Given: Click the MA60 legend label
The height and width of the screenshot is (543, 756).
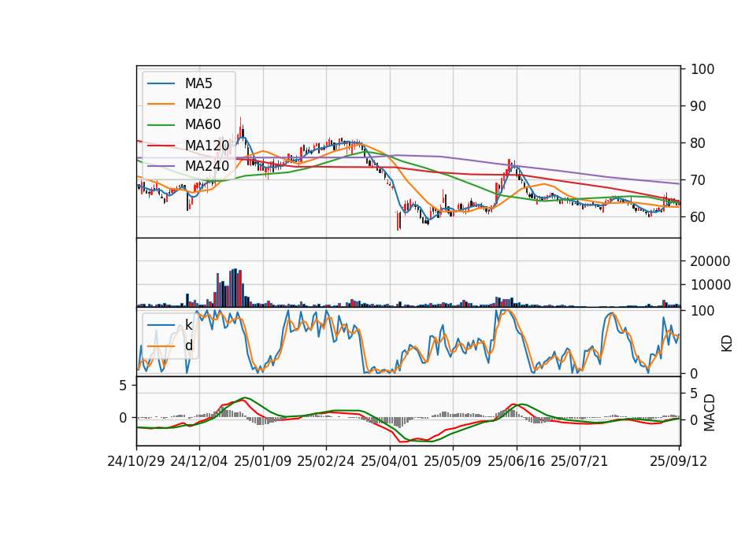Looking at the screenshot, I should pyautogui.click(x=202, y=125).
